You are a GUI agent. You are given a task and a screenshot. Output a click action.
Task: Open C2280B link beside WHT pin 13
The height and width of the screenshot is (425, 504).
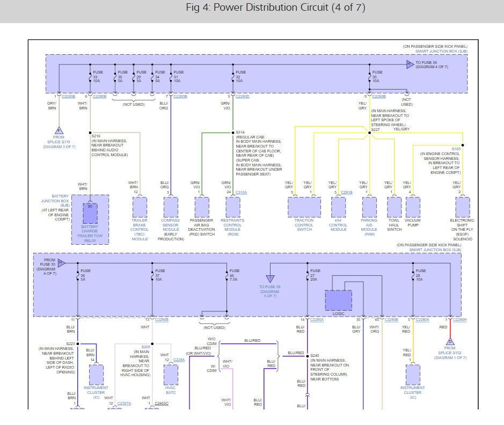[x=162, y=320]
